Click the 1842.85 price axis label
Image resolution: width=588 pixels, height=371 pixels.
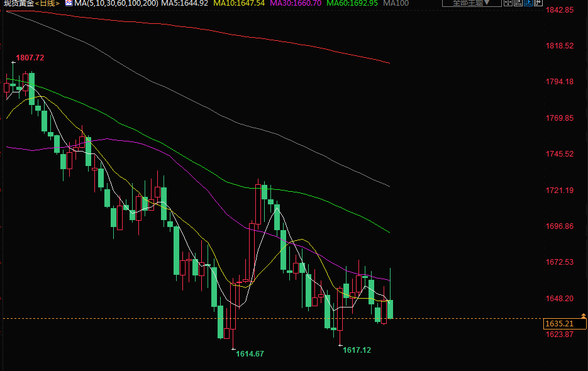click(x=559, y=11)
